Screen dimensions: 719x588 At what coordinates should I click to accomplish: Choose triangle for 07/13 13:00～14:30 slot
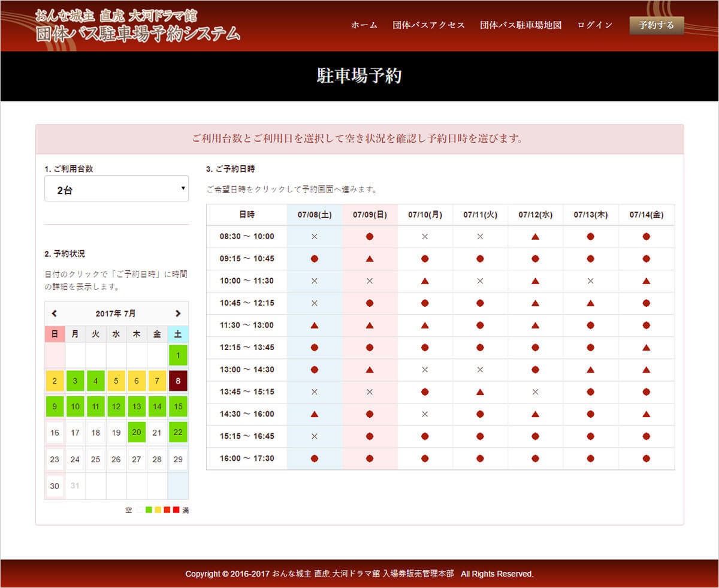[x=591, y=370]
